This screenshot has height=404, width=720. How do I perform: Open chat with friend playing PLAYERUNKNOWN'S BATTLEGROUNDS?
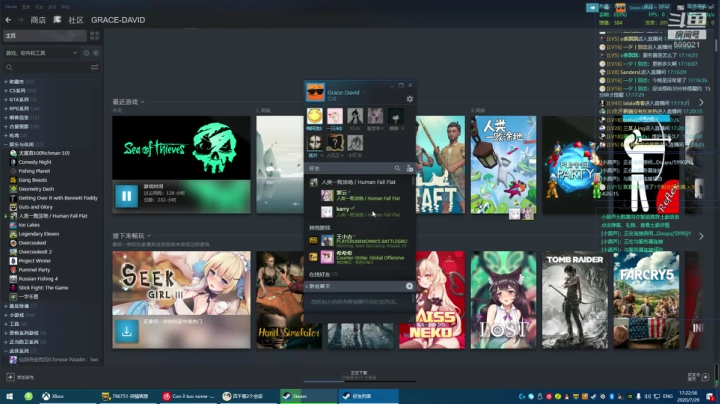pyautogui.click(x=358, y=241)
